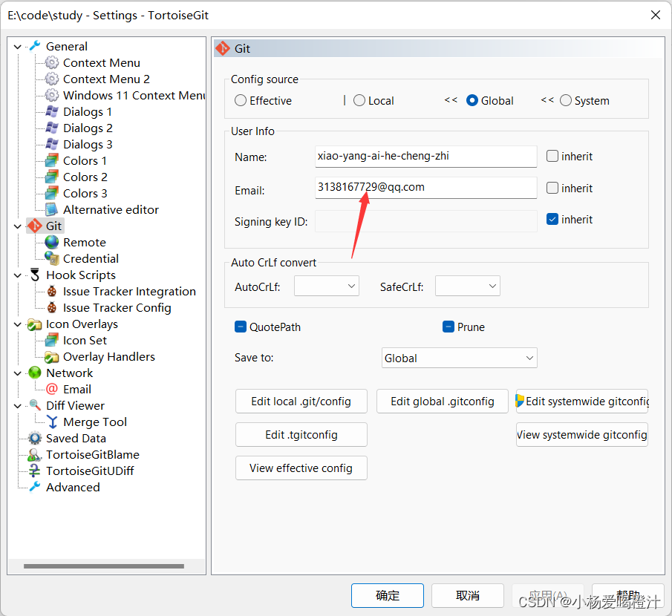The image size is (672, 616).
Task: Click the Dialogs 1 window icon
Action: point(52,111)
